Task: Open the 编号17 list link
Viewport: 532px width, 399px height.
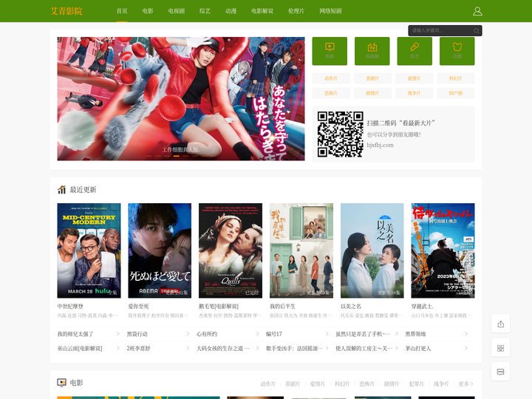Action: tap(274, 334)
